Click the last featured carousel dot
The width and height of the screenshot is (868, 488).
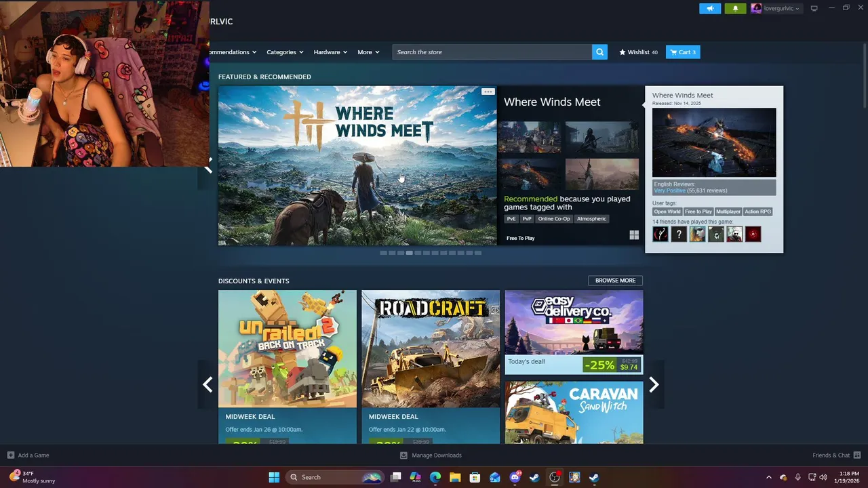478,253
